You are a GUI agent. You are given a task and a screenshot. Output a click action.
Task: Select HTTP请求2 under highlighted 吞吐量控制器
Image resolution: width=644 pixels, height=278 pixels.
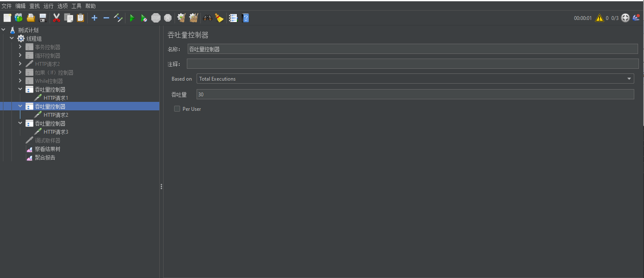click(56, 115)
